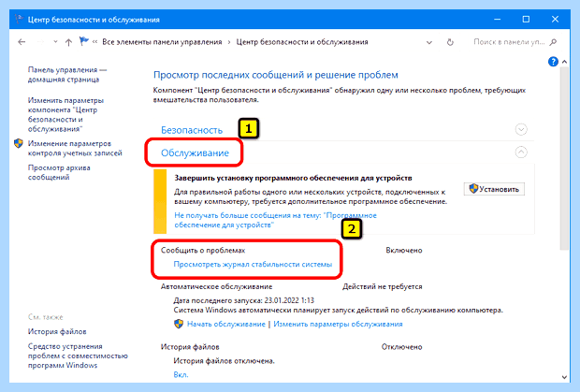This screenshot has height=392, width=580.
Task: Click the scrollbar down arrow
Action: pos(564,377)
